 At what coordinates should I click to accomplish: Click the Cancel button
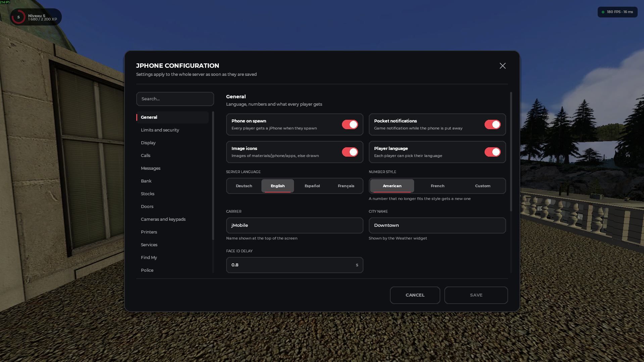click(x=415, y=295)
